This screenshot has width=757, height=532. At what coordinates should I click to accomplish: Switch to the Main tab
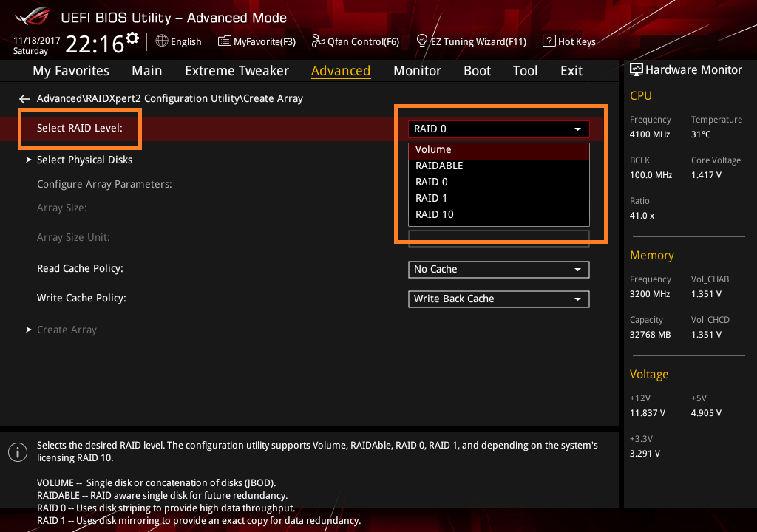point(147,71)
